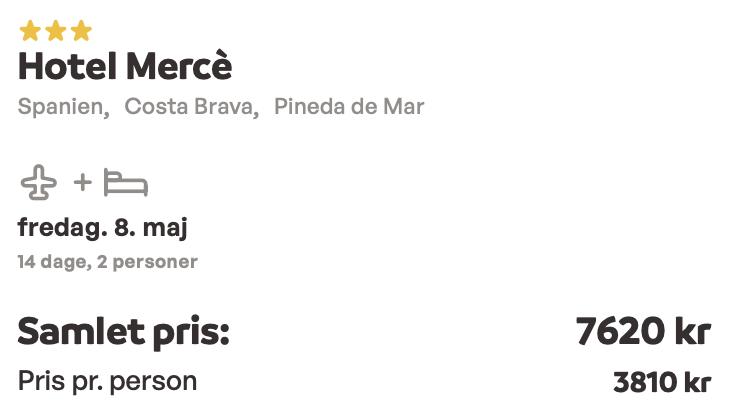This screenshot has width=734, height=414.
Task: Select the Costa Brava region link
Action: coord(192,107)
